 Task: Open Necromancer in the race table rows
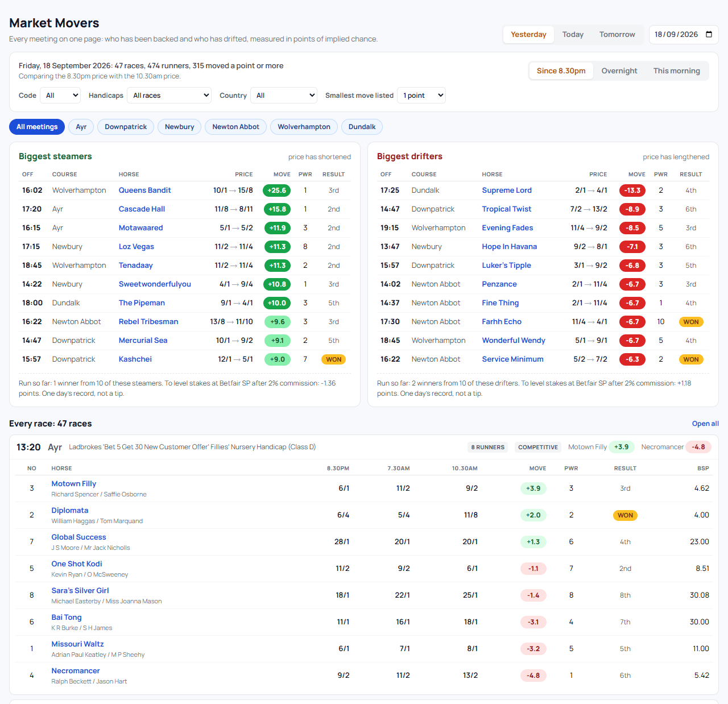(x=76, y=671)
